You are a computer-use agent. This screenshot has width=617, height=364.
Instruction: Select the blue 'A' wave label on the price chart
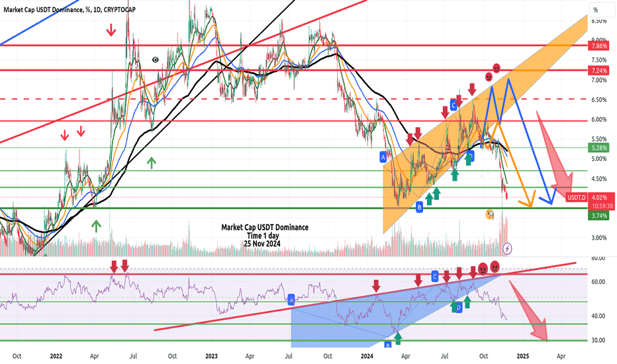383,158
